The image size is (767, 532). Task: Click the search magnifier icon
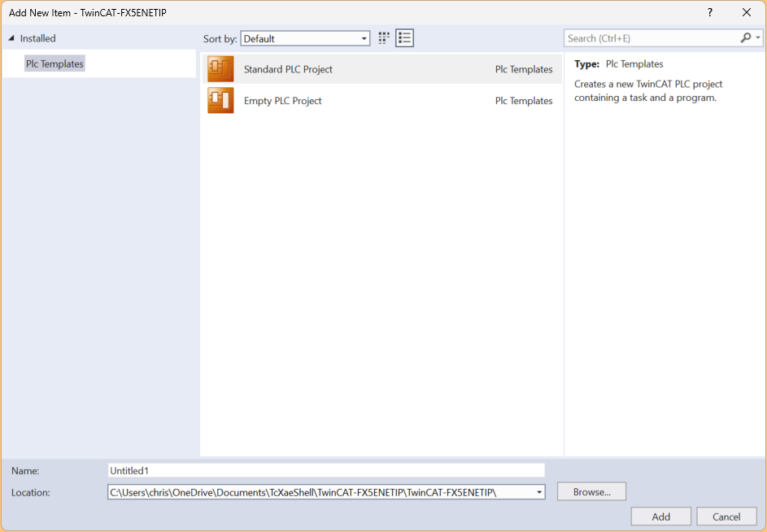tap(746, 38)
